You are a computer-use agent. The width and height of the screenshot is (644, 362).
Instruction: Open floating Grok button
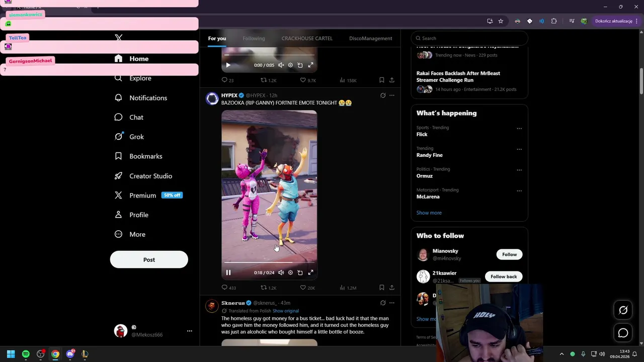click(623, 310)
